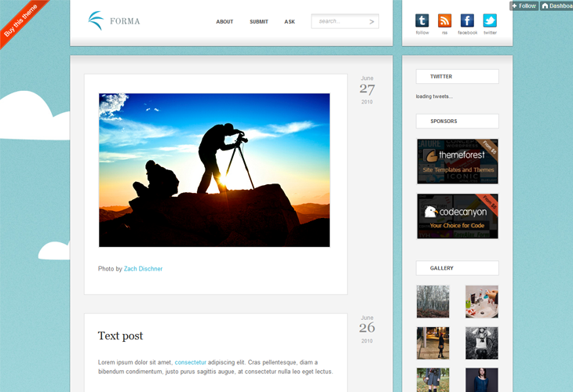Viewport: 573px width, 392px height.
Task: Click the codecanyon sponsor banner
Action: click(x=458, y=216)
